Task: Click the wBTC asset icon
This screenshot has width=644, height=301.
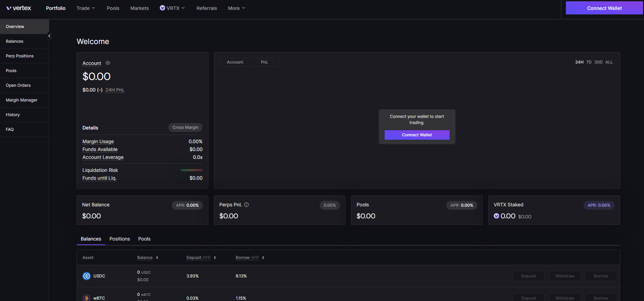Action: [87, 298]
